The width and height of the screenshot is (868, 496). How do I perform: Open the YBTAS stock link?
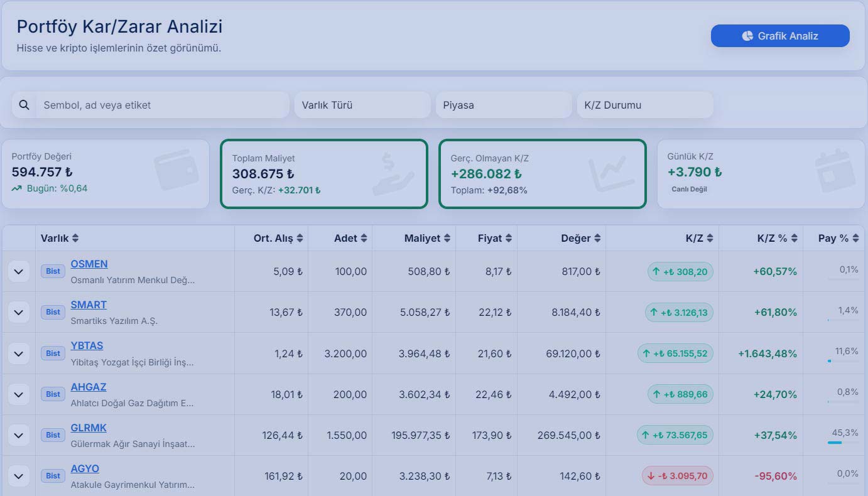click(87, 345)
